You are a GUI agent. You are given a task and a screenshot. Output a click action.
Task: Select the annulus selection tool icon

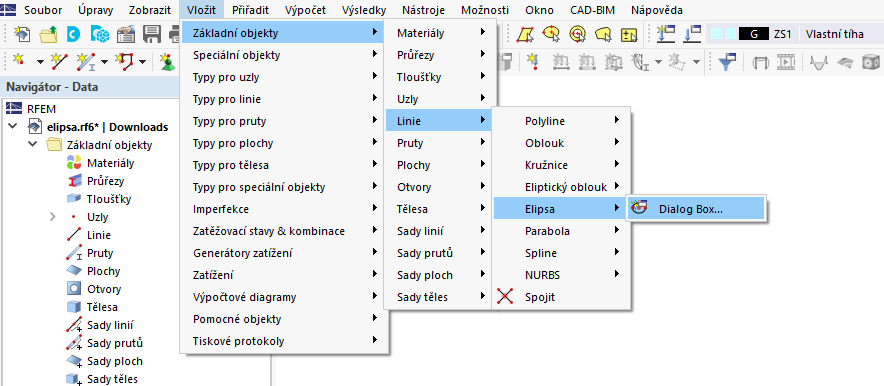click(x=577, y=34)
